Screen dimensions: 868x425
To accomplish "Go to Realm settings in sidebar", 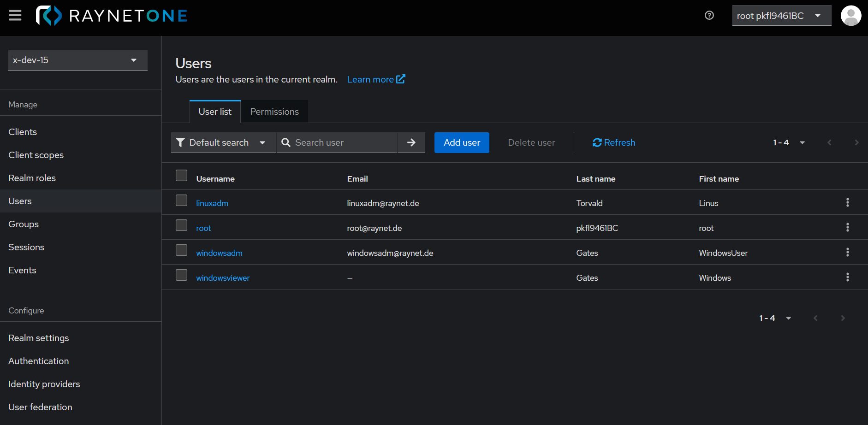I will pyautogui.click(x=39, y=338).
